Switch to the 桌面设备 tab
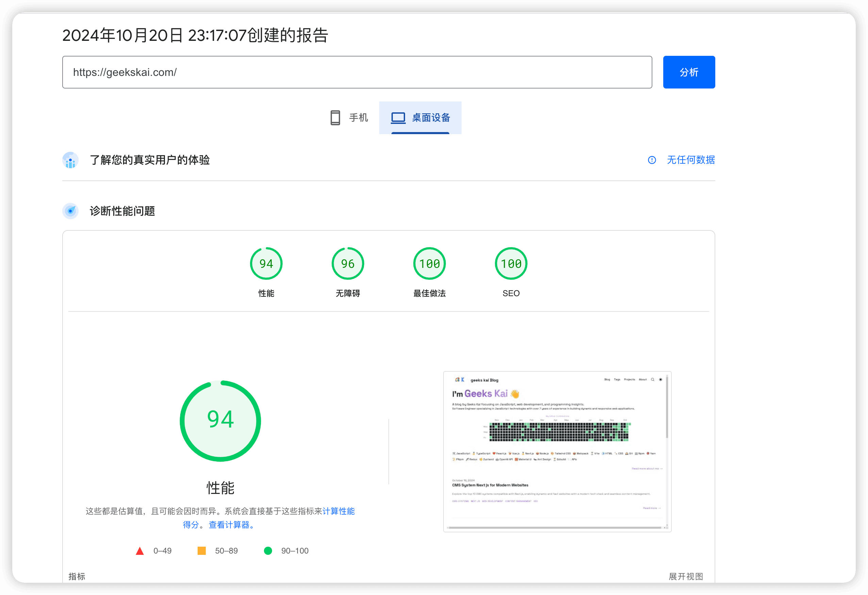Screen dimensions: 868x595 point(420,117)
